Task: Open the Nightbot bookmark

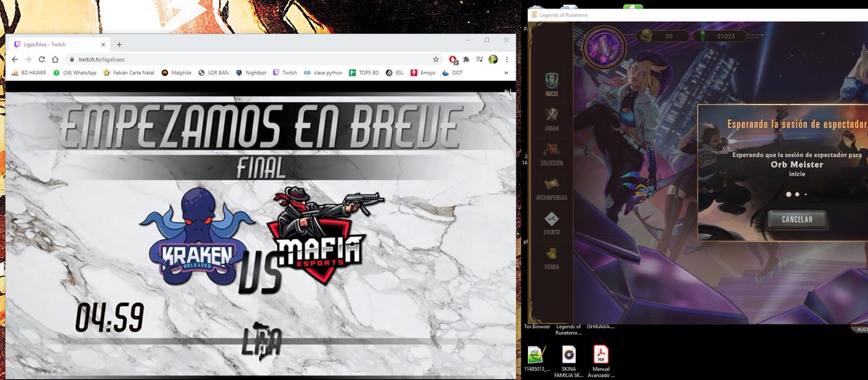Action: (x=251, y=73)
